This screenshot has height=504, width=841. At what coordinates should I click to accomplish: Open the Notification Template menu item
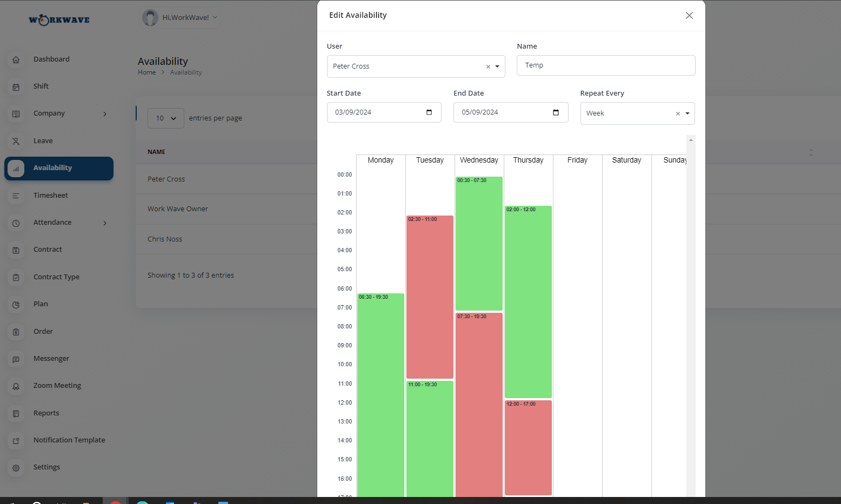pyautogui.click(x=69, y=440)
